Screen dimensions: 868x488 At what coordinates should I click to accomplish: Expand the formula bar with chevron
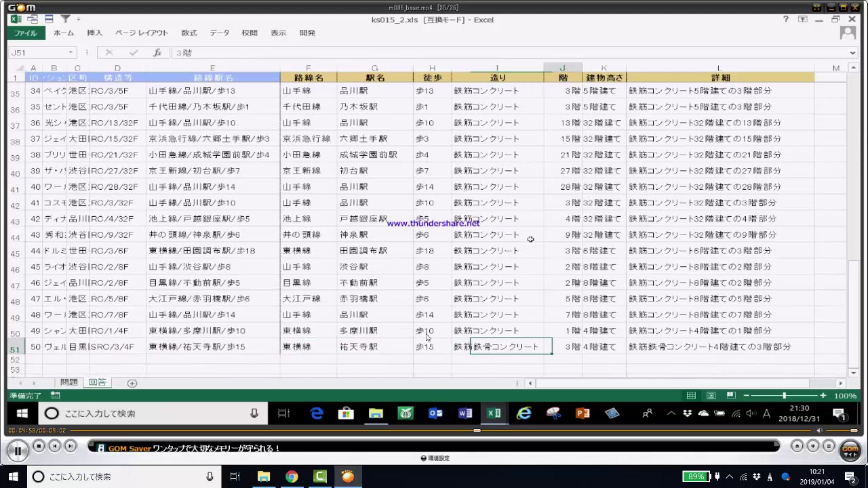click(852, 53)
